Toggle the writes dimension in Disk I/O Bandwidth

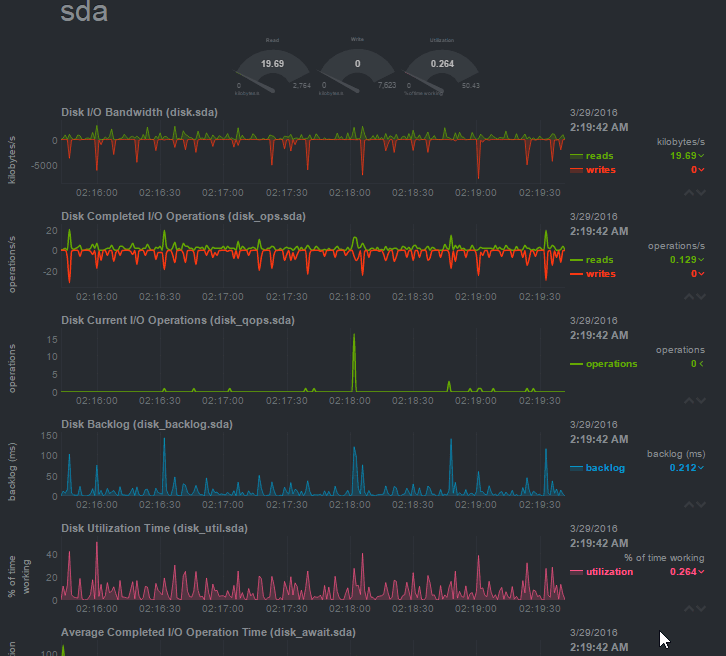pos(601,170)
